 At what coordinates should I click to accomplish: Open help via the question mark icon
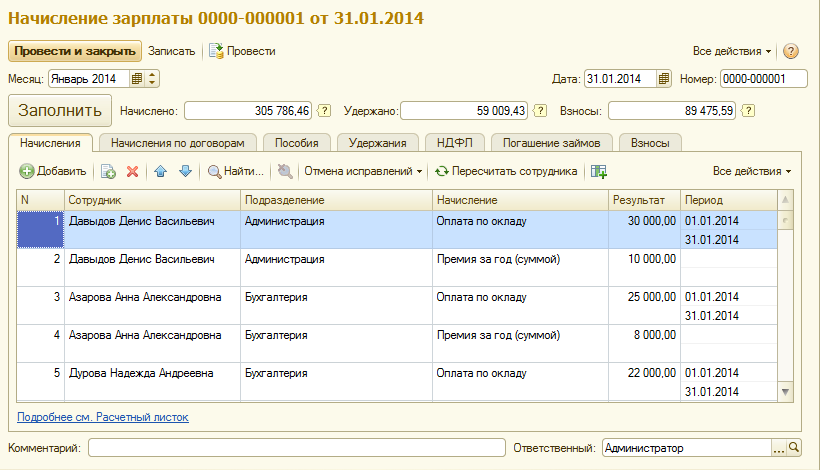coord(791,51)
